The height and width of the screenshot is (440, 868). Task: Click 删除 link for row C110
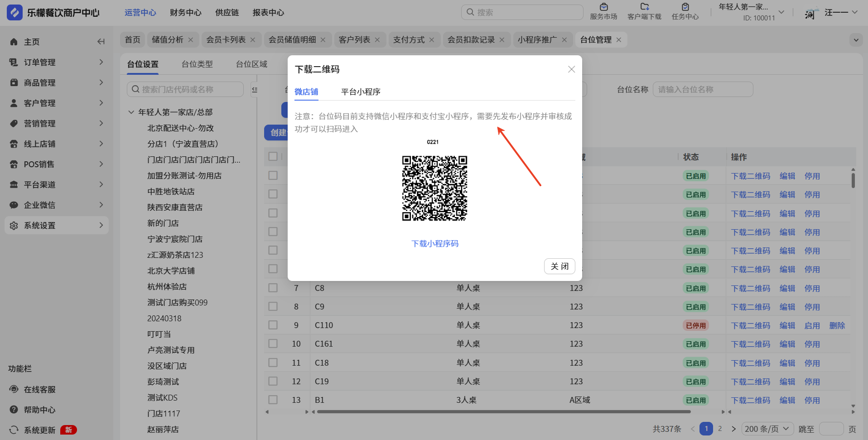pyautogui.click(x=837, y=325)
